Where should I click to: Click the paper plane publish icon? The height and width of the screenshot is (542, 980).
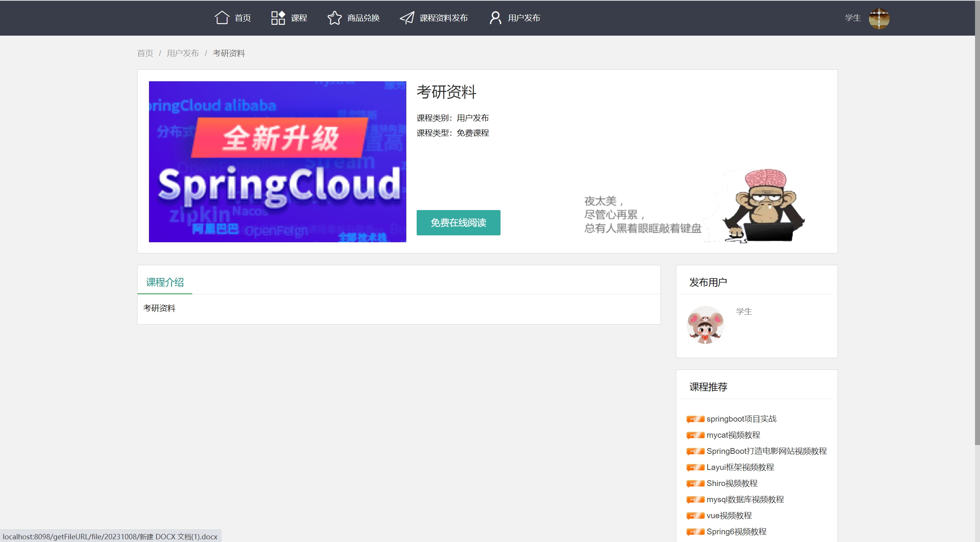(407, 18)
